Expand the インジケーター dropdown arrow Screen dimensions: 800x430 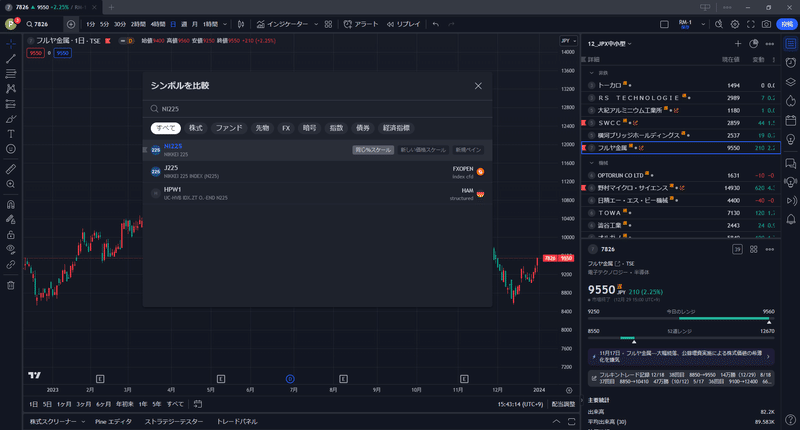(x=316, y=24)
